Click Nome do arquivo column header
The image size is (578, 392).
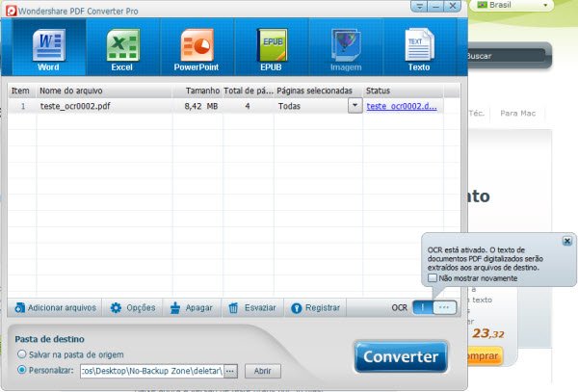[104, 91]
